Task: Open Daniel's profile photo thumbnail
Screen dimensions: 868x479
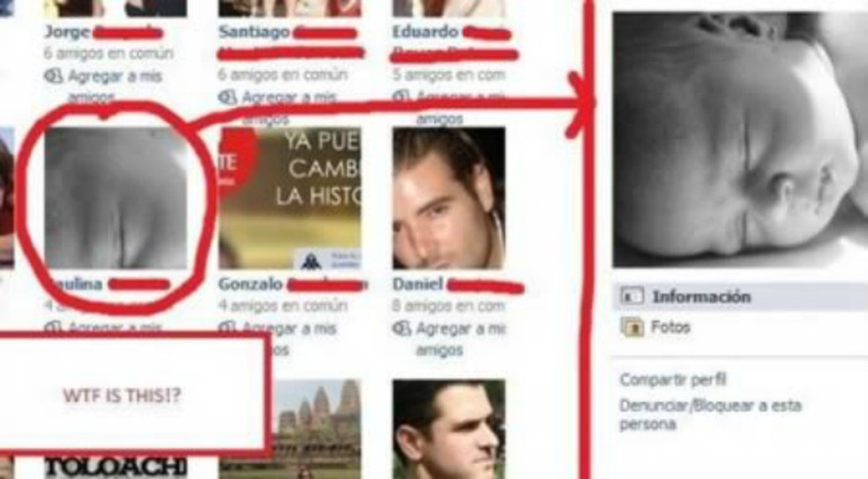Action: [449, 198]
